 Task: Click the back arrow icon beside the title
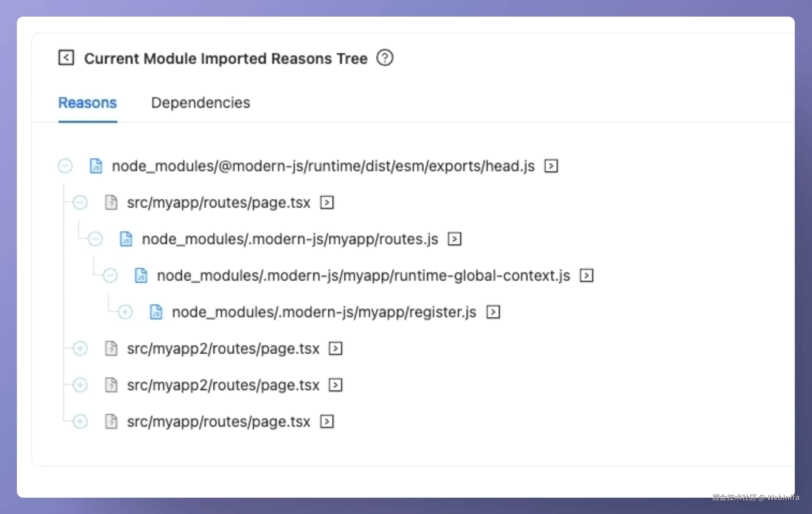pyautogui.click(x=66, y=58)
